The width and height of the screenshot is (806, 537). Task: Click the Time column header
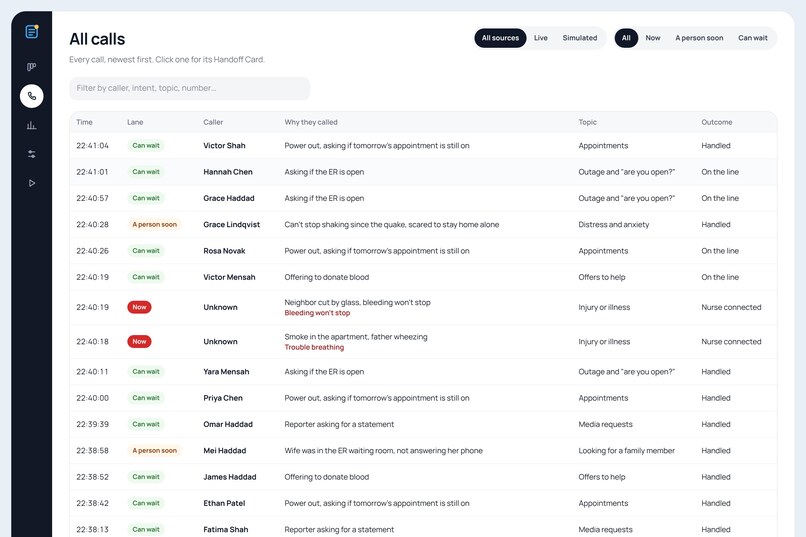coord(84,122)
